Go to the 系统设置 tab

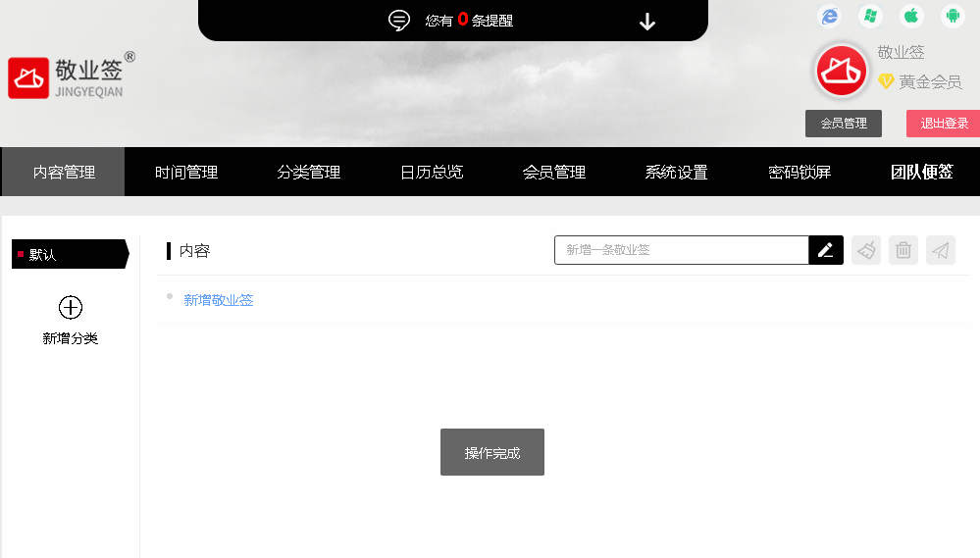tap(676, 172)
